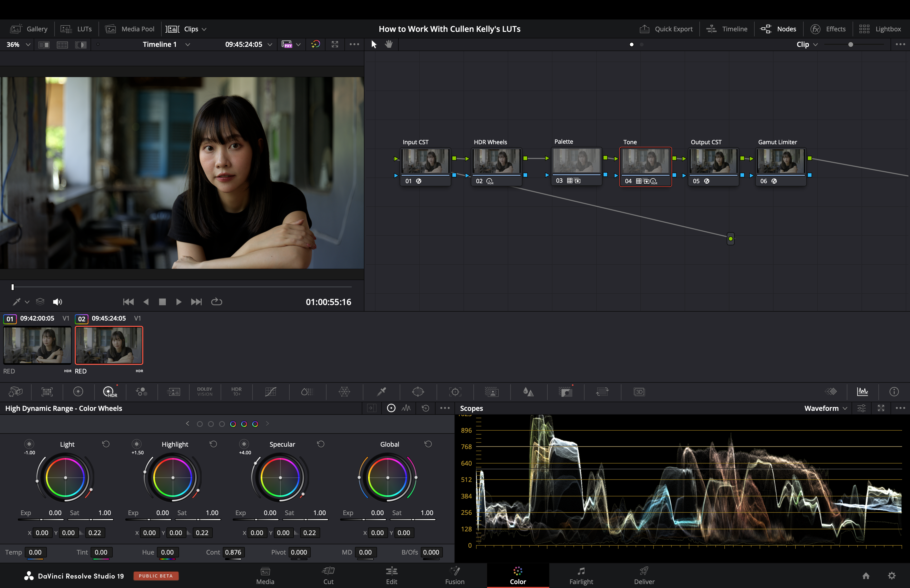Select the Qualifier eyedropper tool
Image resolution: width=910 pixels, height=588 pixels.
[x=381, y=392]
